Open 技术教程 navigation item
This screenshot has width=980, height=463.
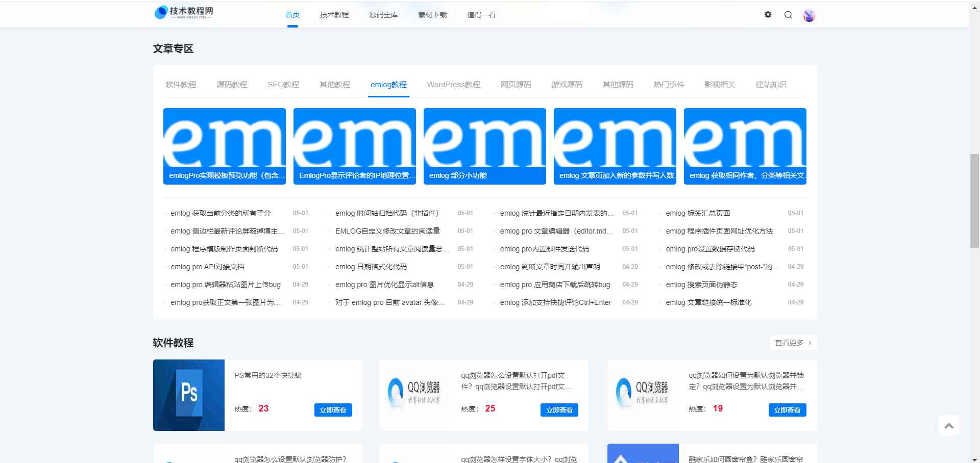(334, 15)
